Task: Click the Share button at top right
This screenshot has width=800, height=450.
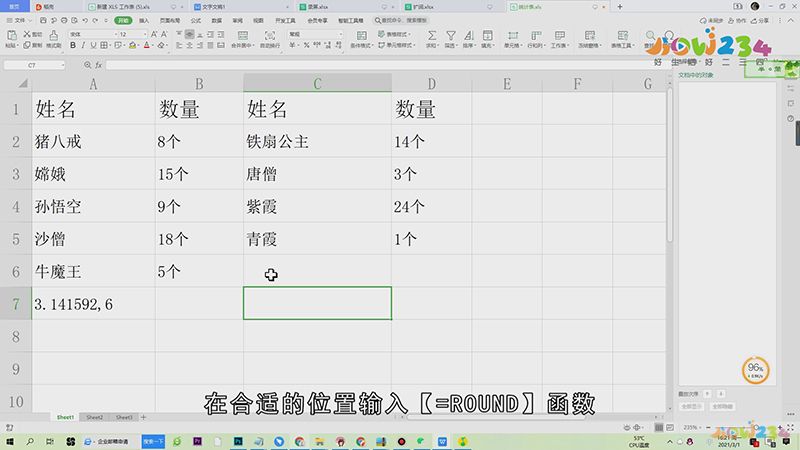Action: tap(760, 20)
